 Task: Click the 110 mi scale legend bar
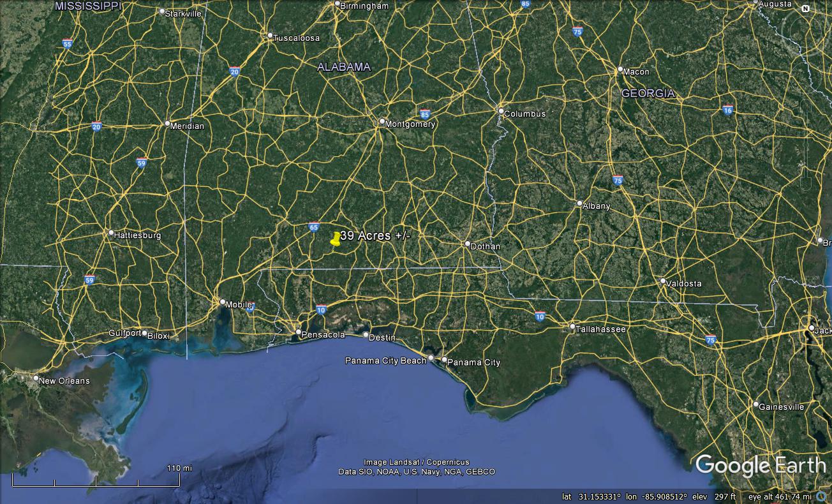click(96, 482)
